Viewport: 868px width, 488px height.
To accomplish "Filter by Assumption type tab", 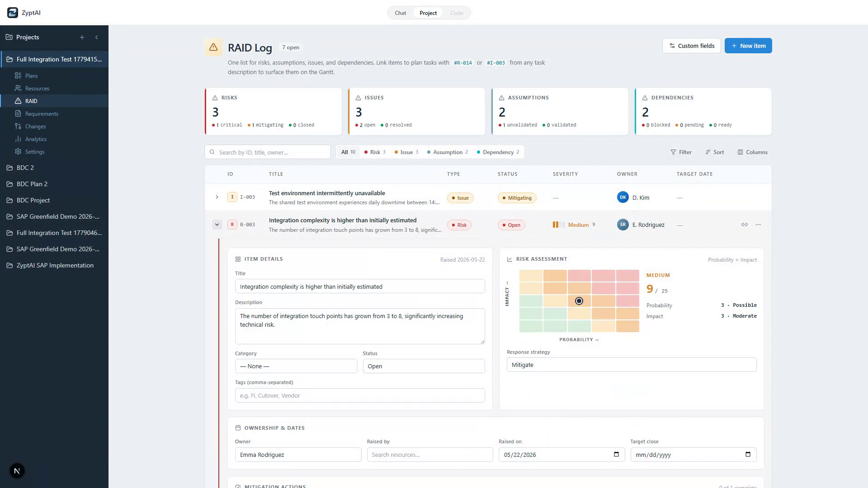I will (448, 152).
